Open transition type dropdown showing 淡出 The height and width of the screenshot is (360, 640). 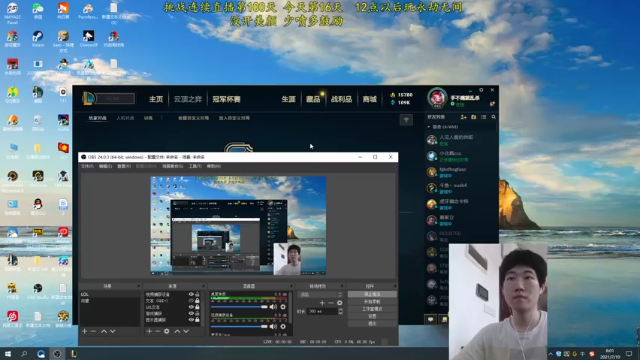(320, 294)
